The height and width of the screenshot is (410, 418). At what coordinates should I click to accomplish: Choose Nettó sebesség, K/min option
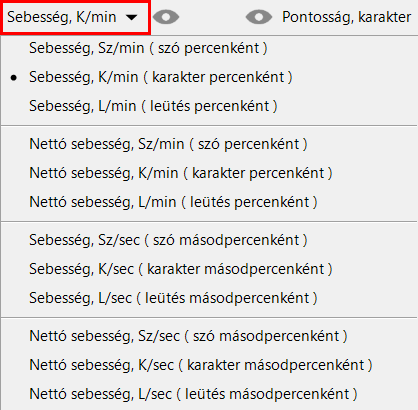tap(209, 173)
